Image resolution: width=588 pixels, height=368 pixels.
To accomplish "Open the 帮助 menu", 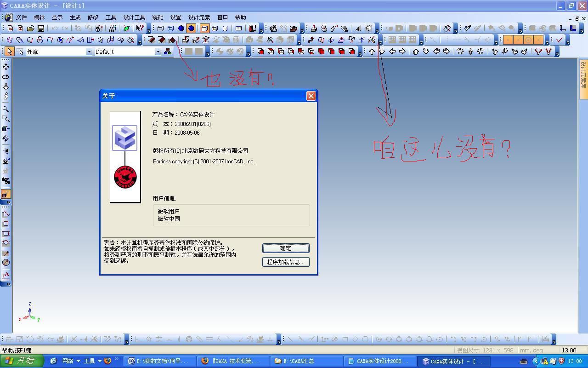I will pyautogui.click(x=241, y=17).
